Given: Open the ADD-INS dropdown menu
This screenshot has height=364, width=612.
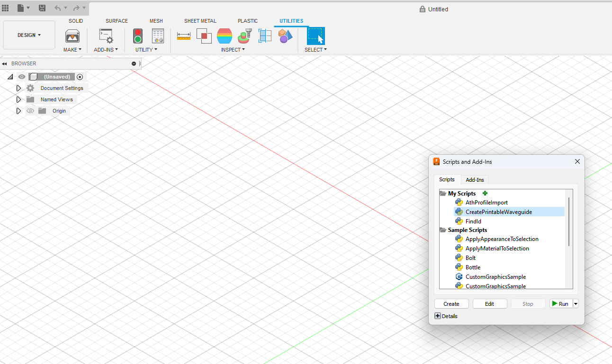Looking at the screenshot, I should (106, 50).
